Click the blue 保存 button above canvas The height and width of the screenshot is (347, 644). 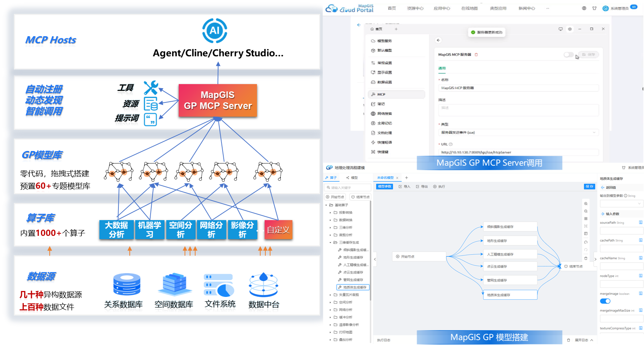click(x=589, y=186)
